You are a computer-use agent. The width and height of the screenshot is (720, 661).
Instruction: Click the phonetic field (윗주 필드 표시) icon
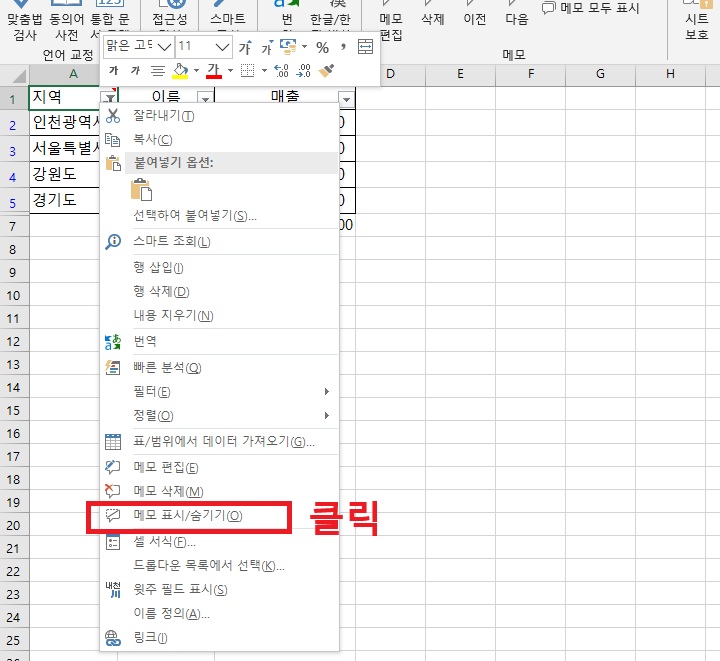point(113,589)
